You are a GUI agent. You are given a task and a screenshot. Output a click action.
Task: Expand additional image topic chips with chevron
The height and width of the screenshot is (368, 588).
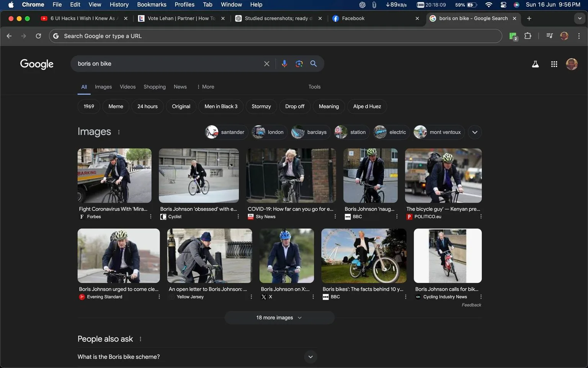[474, 132]
